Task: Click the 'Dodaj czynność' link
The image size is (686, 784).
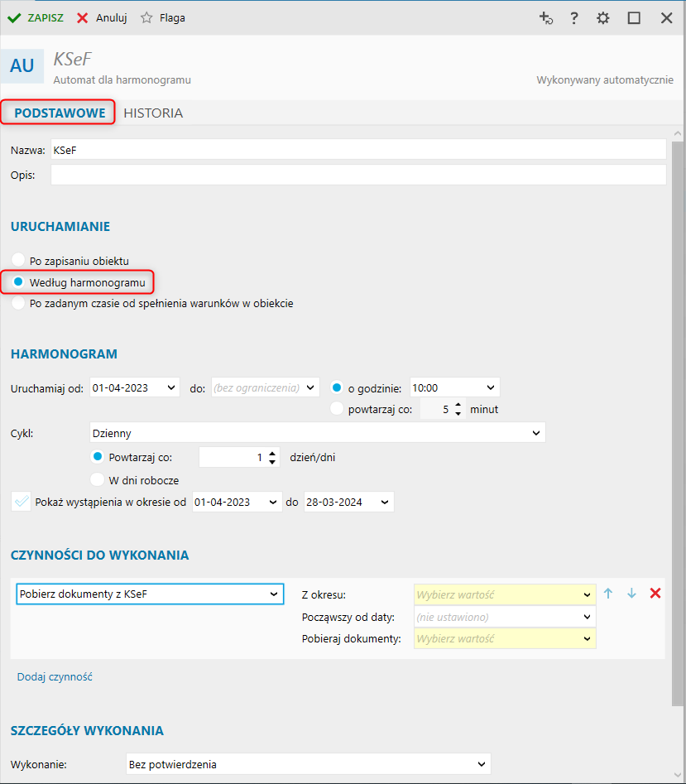Action: 55,676
